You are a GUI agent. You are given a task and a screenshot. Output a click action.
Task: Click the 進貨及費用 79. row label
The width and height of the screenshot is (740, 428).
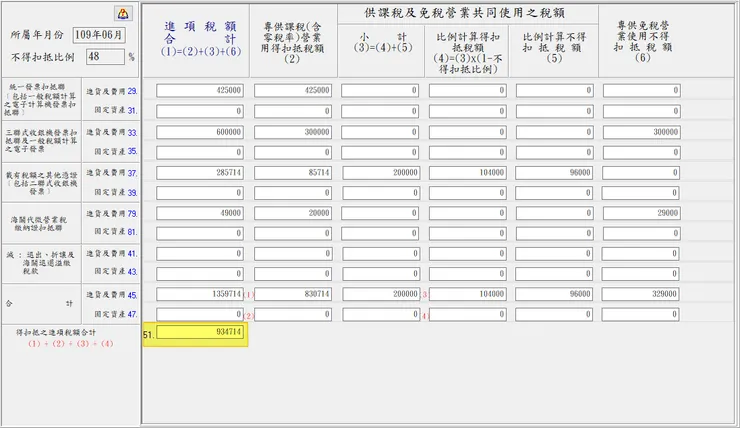click(111, 213)
